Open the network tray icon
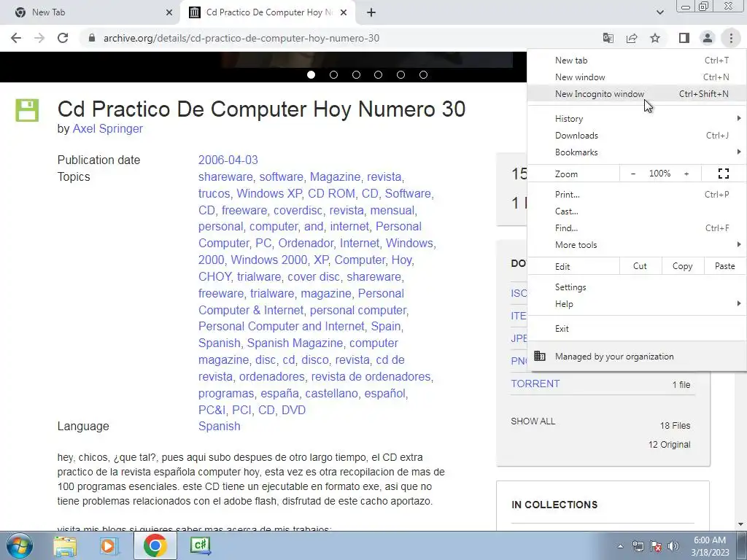The width and height of the screenshot is (747, 560). click(638, 546)
